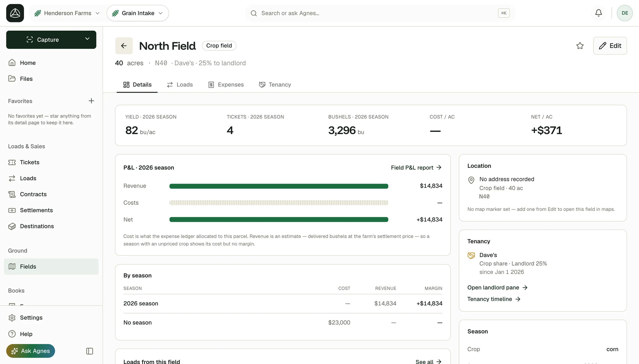Switch to the Expenses tab
Screen dimensions: 639x364
226,85
